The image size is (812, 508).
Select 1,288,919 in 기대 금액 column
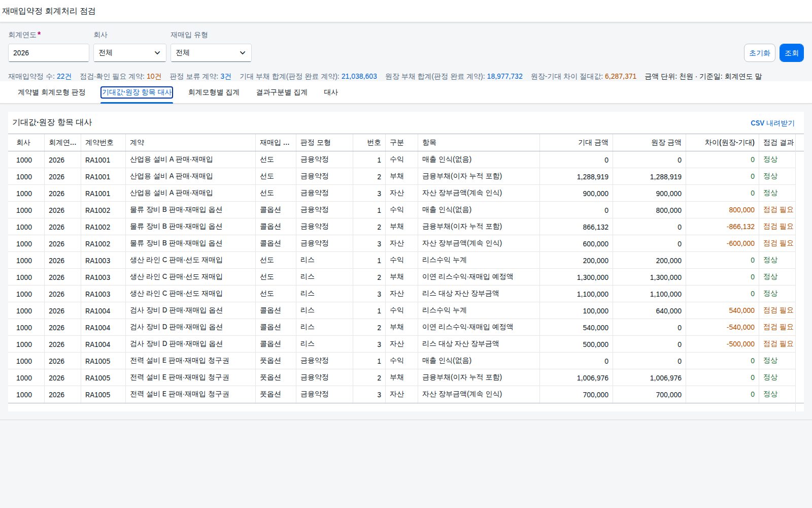pyautogui.click(x=592, y=177)
